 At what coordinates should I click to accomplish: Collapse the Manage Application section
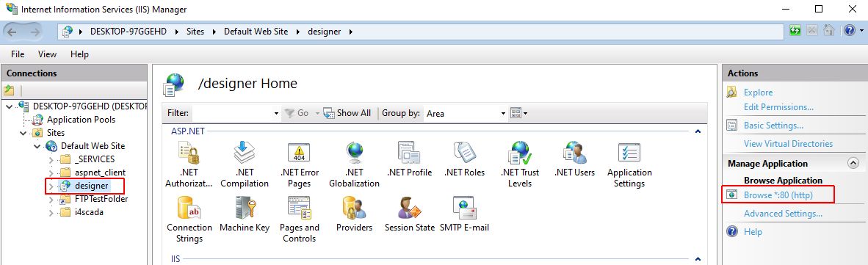tap(853, 163)
